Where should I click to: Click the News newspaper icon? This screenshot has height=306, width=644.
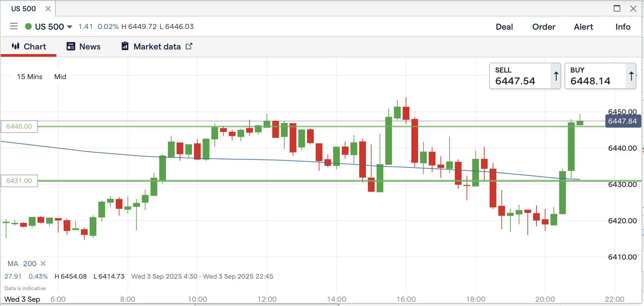point(71,46)
